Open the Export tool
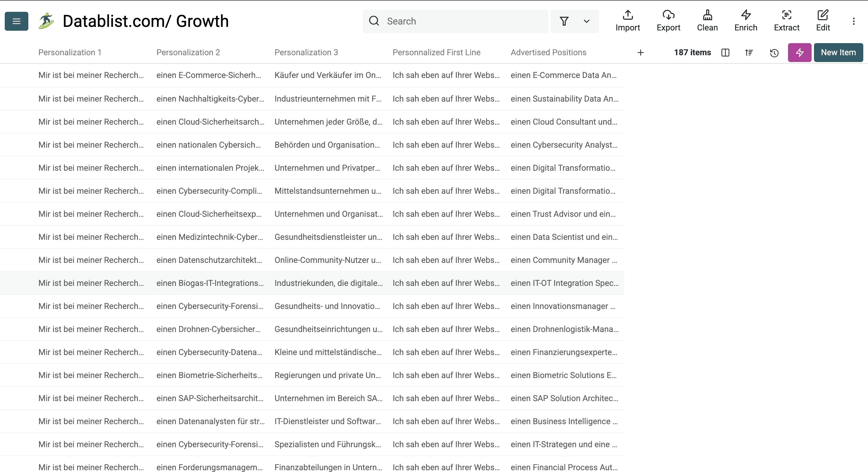The image size is (868, 472). point(668,21)
